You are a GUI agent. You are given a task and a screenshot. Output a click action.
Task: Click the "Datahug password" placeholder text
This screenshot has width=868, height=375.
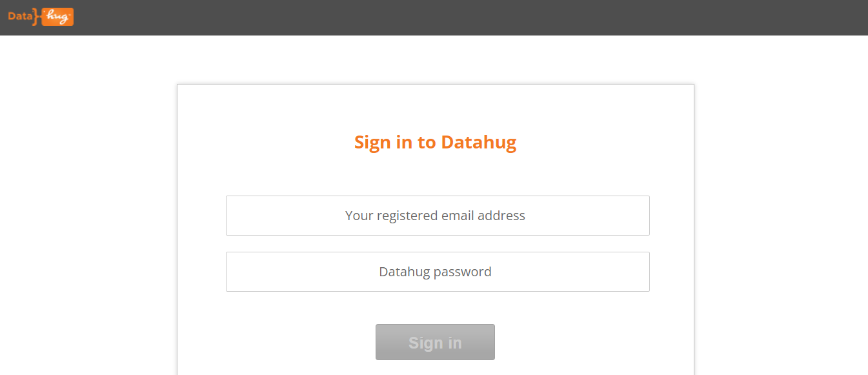pos(435,272)
